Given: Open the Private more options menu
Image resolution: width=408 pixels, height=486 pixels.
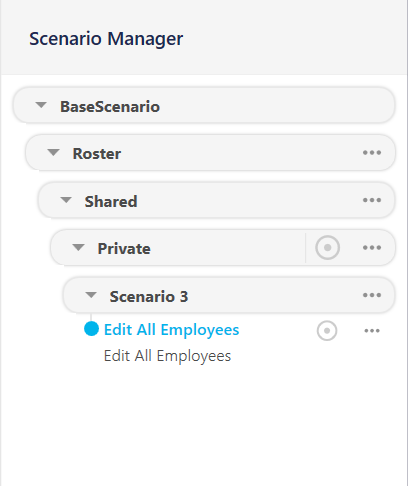Looking at the screenshot, I should coord(372,248).
